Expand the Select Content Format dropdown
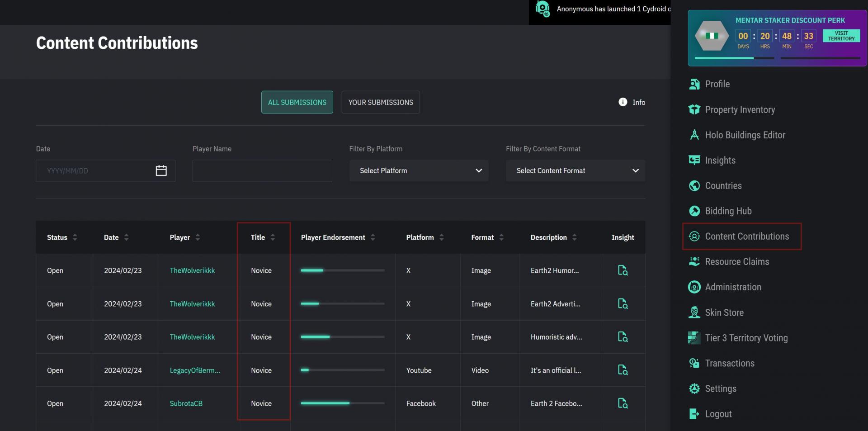868x431 pixels. click(x=575, y=171)
